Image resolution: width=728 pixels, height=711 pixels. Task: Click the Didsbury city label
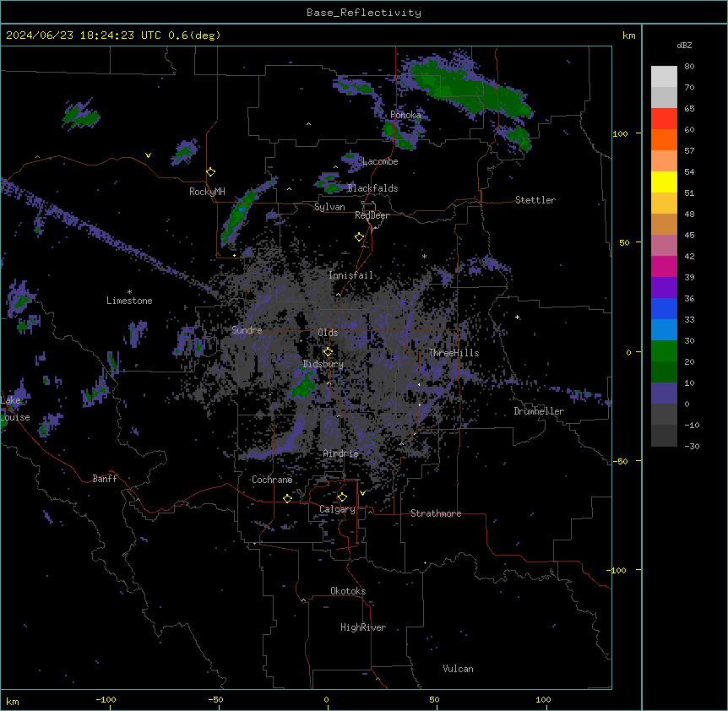coord(323,364)
